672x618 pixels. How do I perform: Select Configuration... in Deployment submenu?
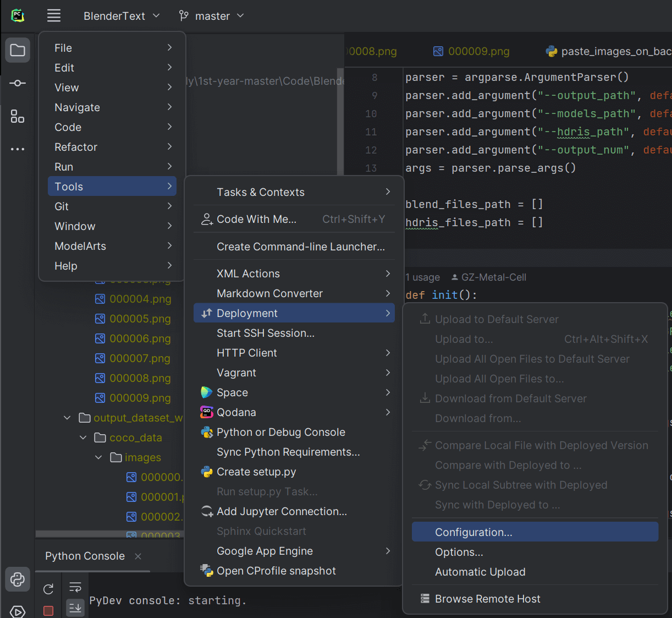point(535,532)
